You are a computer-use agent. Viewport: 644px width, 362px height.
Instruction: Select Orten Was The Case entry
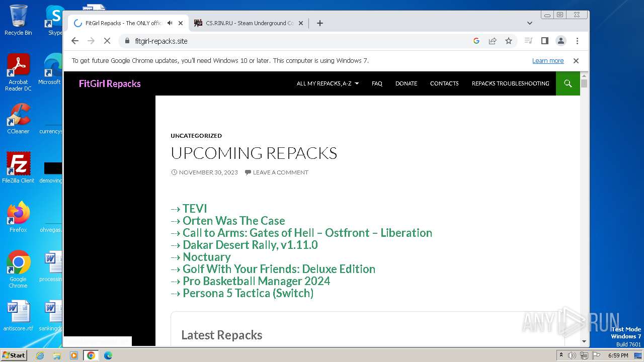pos(233,221)
